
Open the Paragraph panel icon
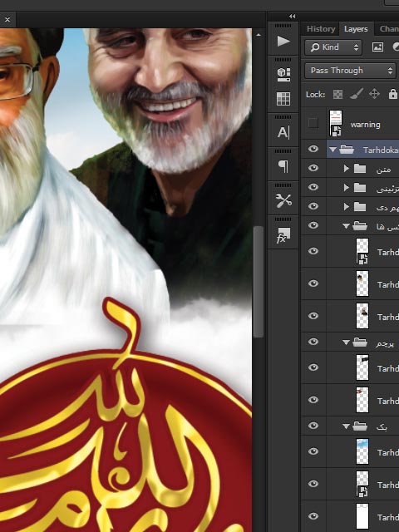tap(283, 166)
